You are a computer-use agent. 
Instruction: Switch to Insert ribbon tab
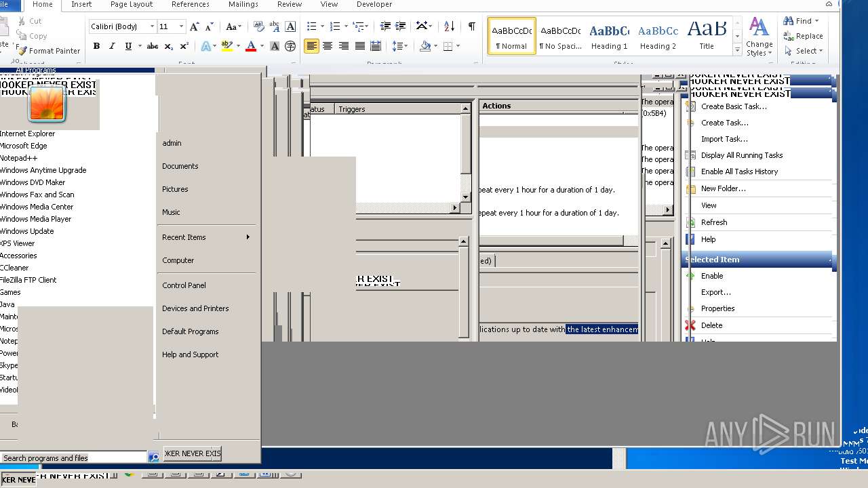[x=81, y=4]
